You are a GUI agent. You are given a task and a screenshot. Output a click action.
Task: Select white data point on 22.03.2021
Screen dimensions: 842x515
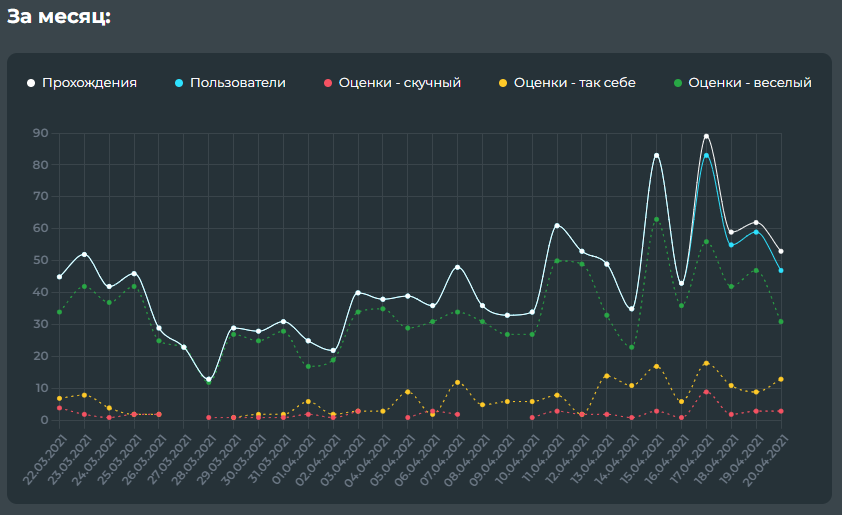59,277
